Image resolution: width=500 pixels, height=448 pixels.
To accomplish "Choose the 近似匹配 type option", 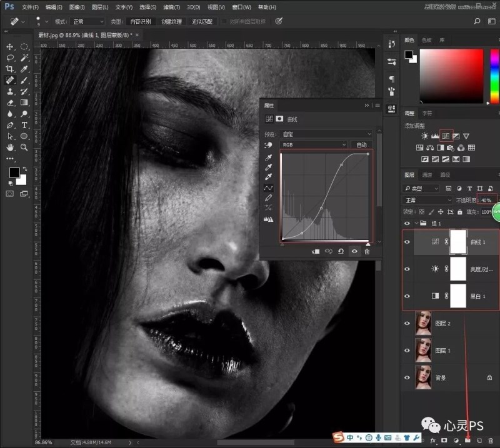I will pyautogui.click(x=202, y=21).
